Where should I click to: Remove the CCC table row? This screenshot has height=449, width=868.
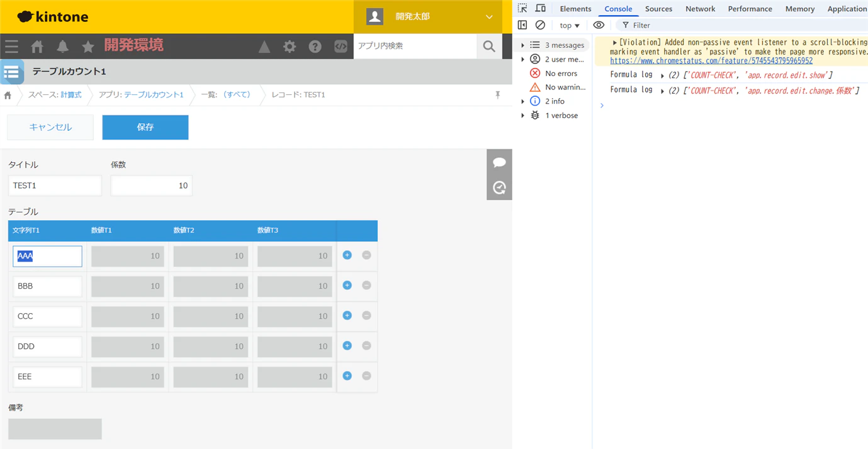pos(366,316)
